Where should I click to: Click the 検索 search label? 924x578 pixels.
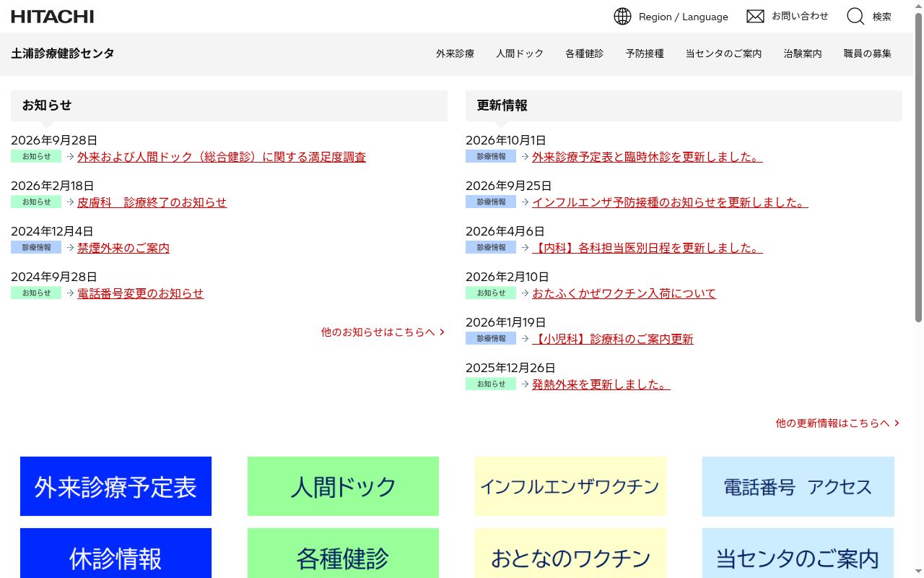pos(882,17)
